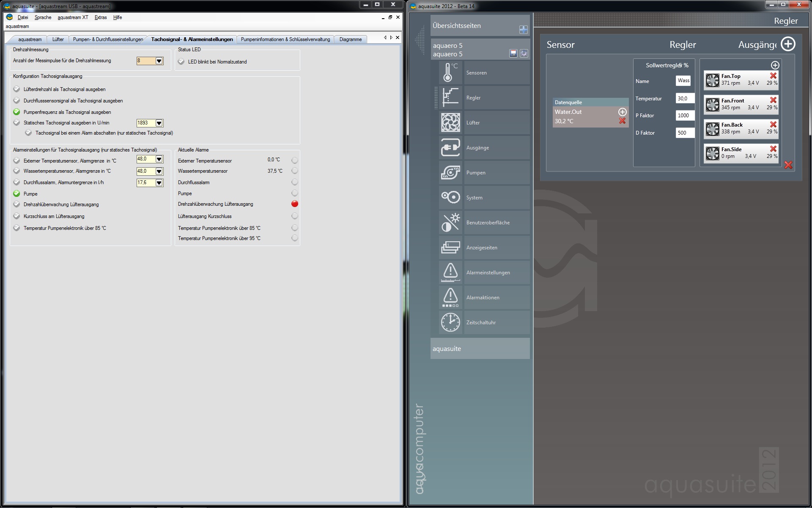Click the Benutzeroberfläche brightness icon
Viewport: 812px width, 508px height.
pos(450,223)
